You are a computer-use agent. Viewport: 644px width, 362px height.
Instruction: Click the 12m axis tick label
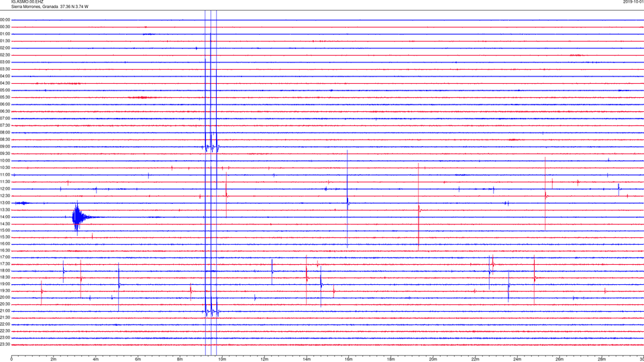(x=264, y=359)
